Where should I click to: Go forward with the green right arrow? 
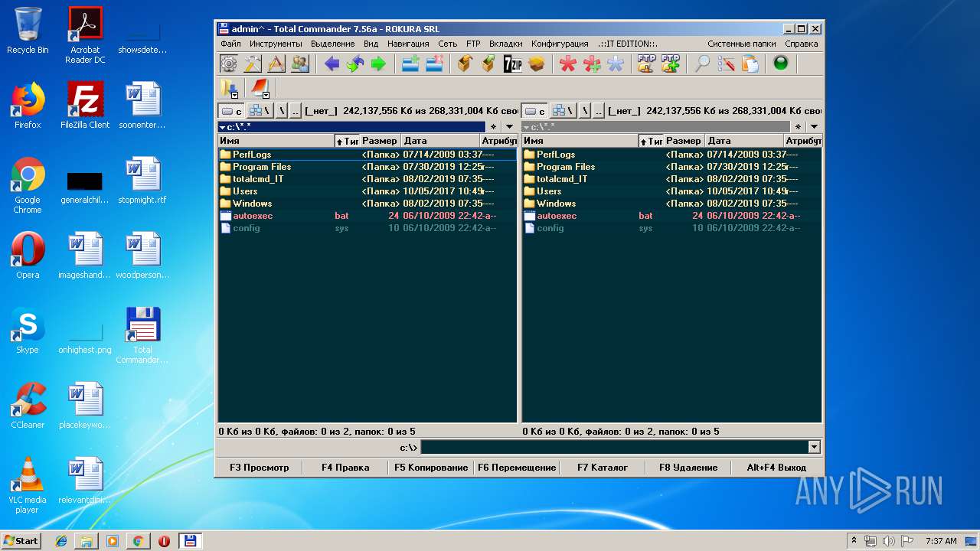(x=379, y=64)
